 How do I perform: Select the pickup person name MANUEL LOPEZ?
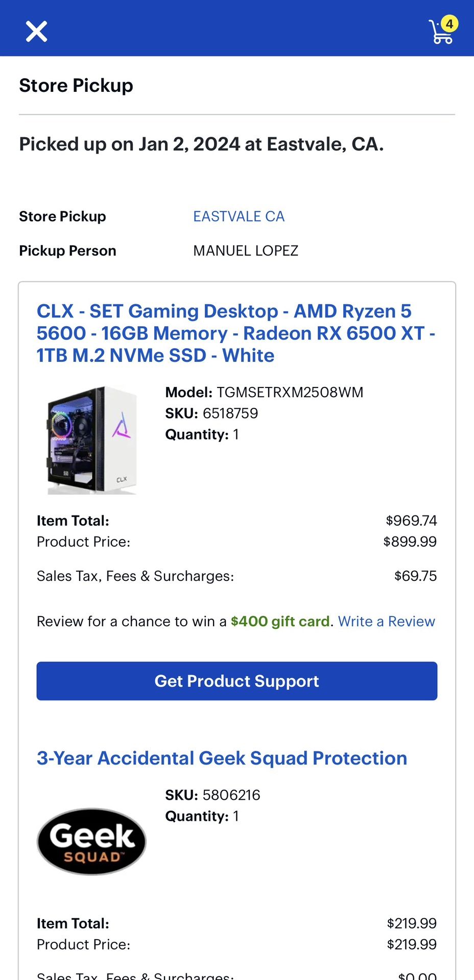pyautogui.click(x=246, y=251)
